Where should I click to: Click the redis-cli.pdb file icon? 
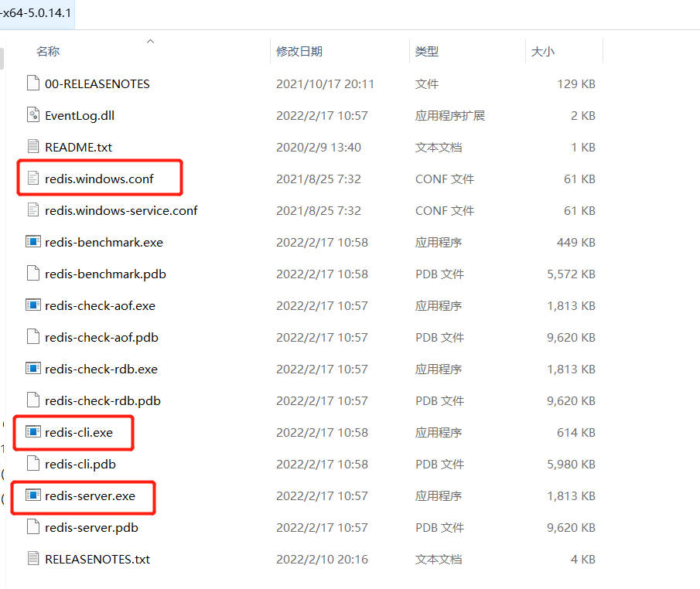coord(33,463)
